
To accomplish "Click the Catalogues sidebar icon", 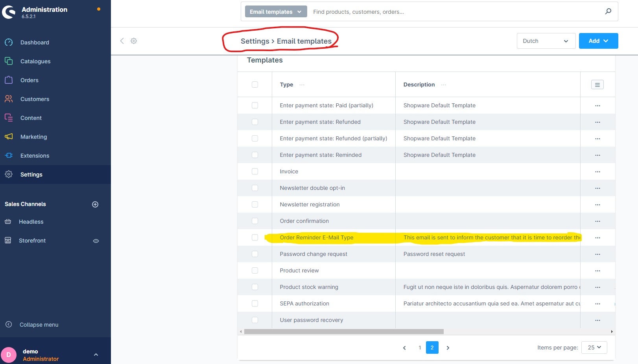I will coord(9,61).
